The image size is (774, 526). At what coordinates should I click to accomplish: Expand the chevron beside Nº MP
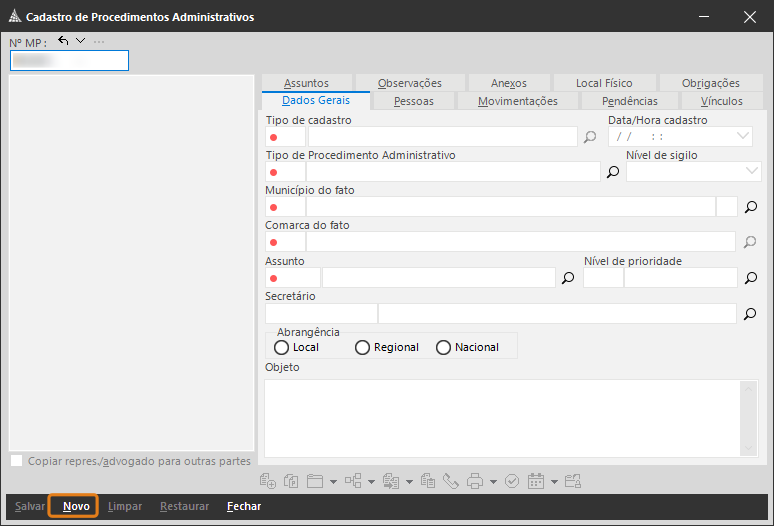(80, 40)
